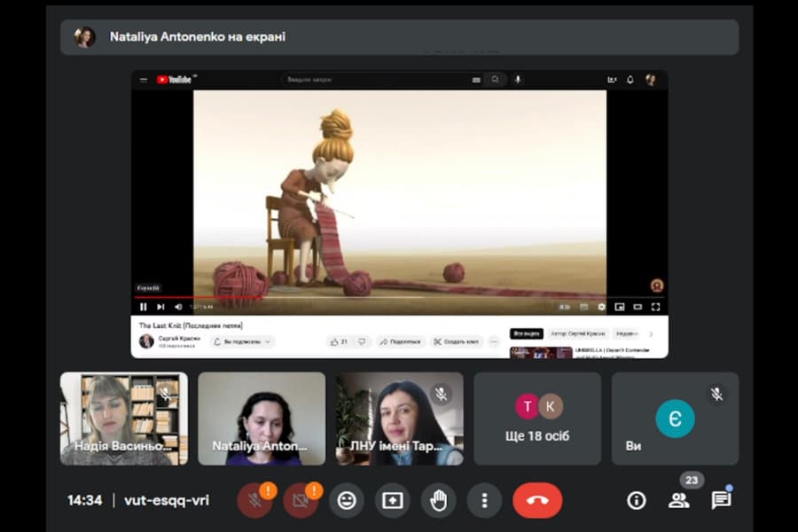Unmute microphone in Meet toolbar
Screen dimensions: 798x532
[x=254, y=500]
